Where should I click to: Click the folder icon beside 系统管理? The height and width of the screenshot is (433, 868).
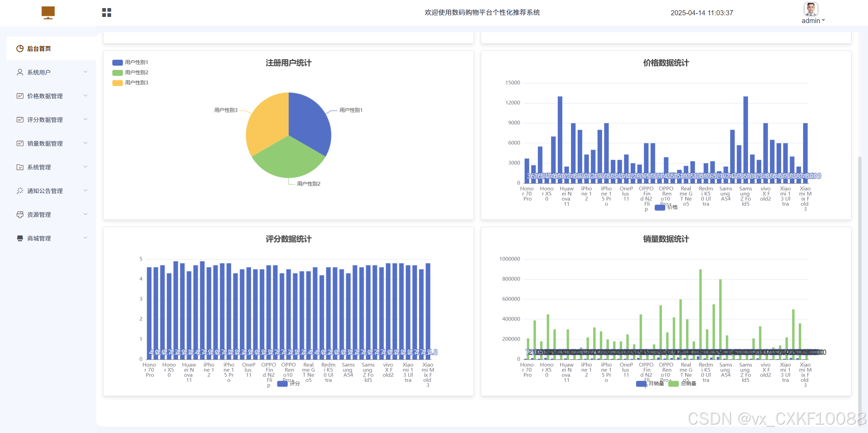click(20, 167)
